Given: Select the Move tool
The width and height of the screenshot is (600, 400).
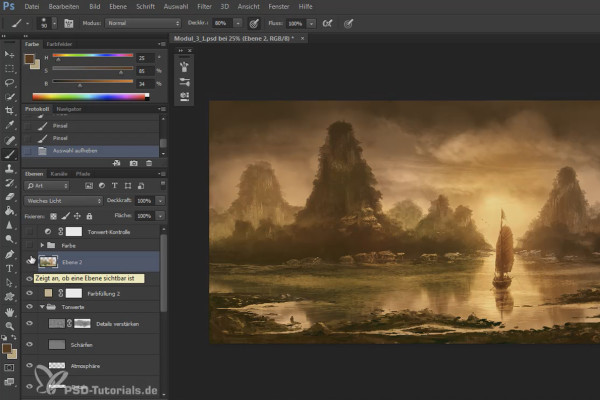Looking at the screenshot, I should pyautogui.click(x=9, y=54).
